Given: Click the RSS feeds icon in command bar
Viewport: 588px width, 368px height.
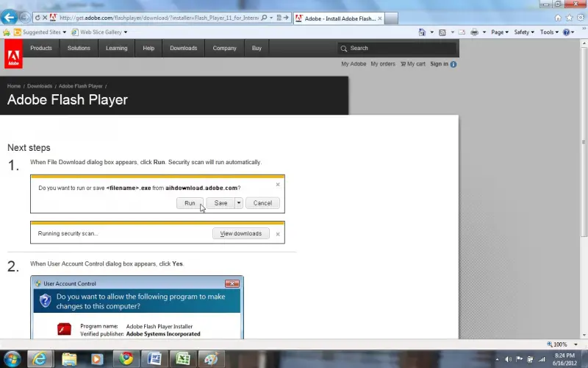Looking at the screenshot, I should pyautogui.click(x=442, y=32).
